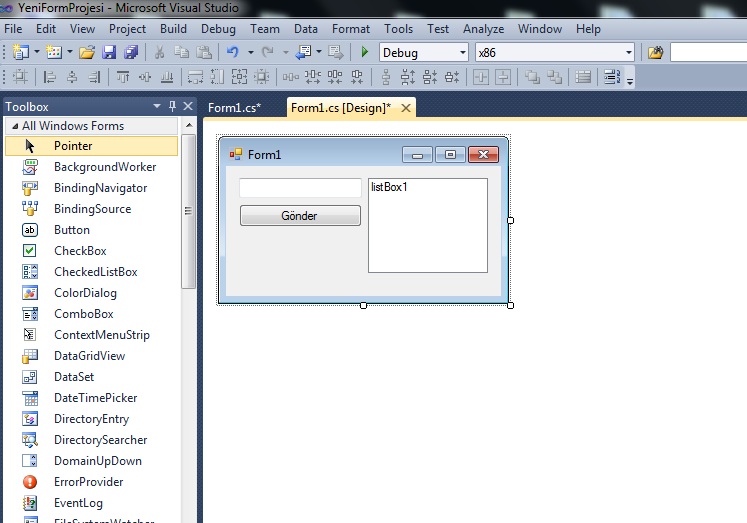The width and height of the screenshot is (747, 523).
Task: Click the Paste clipboard icon
Action: [204, 52]
